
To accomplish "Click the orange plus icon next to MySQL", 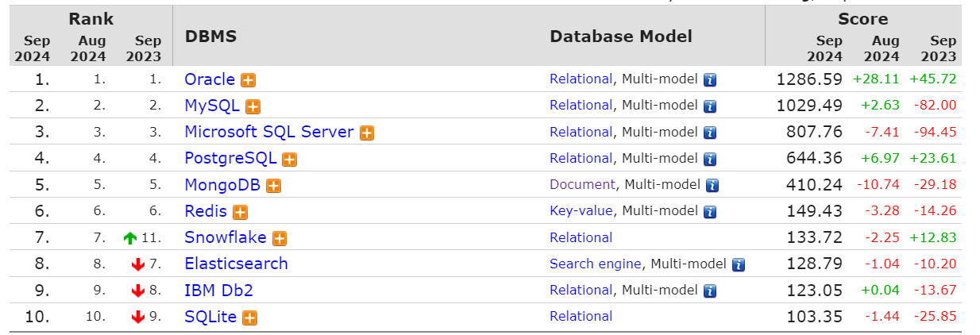I will [253, 106].
